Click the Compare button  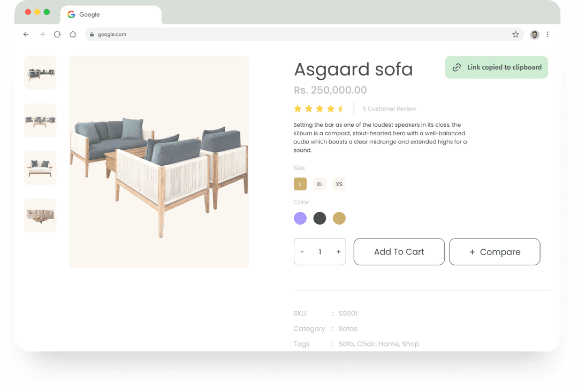tap(495, 252)
